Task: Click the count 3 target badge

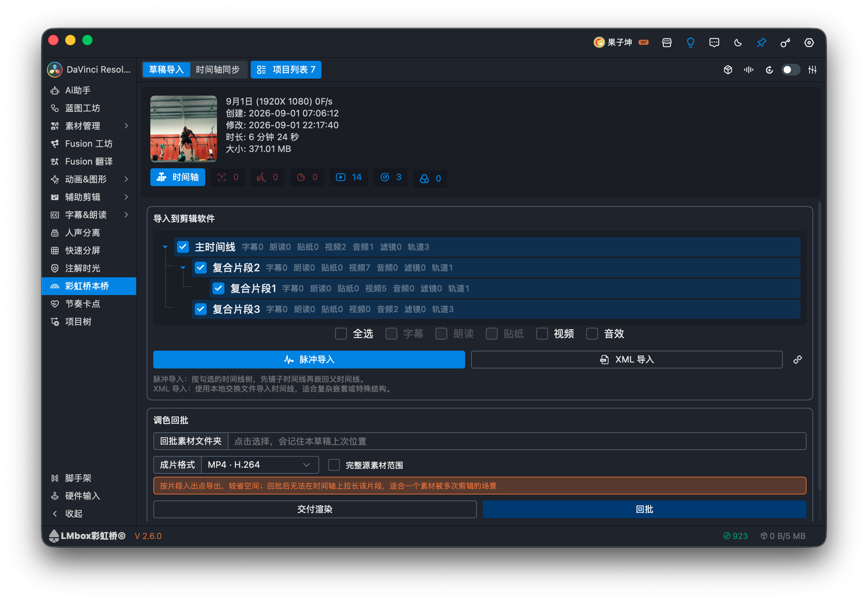Action: [x=391, y=178]
